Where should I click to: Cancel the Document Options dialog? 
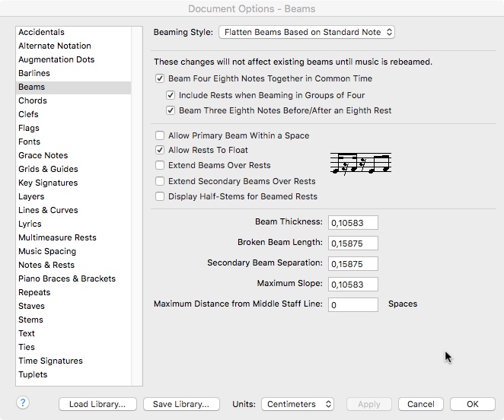click(x=420, y=404)
